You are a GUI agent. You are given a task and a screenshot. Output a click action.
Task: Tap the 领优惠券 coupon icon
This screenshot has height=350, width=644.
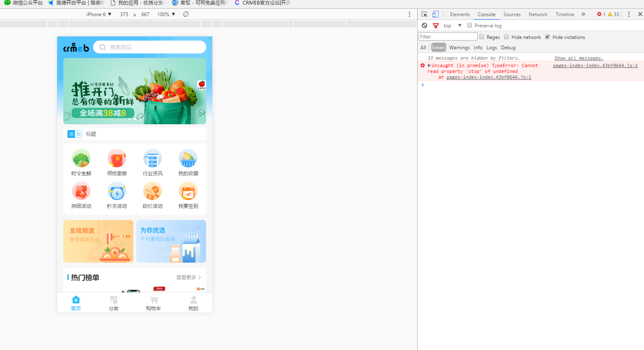(x=117, y=158)
